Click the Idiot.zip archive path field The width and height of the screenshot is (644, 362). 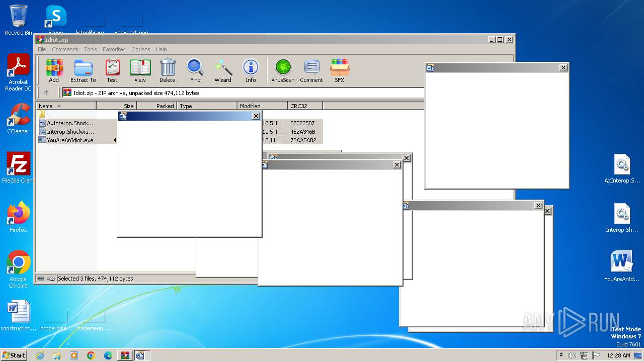click(x=243, y=93)
